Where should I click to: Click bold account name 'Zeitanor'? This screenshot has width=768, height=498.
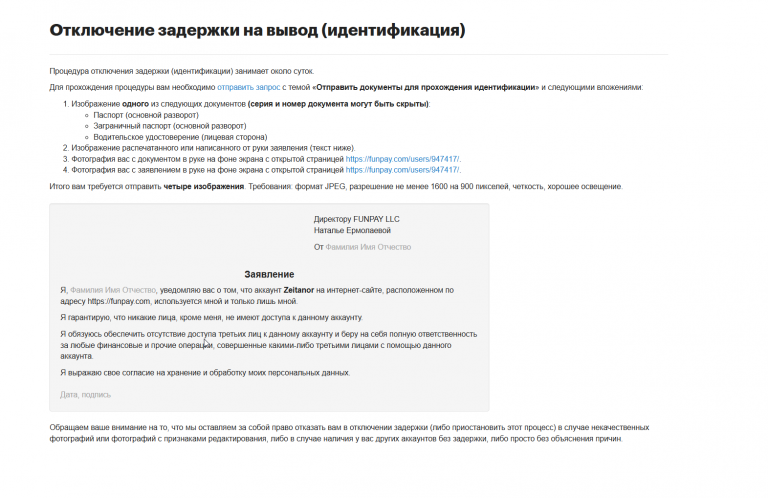tap(299, 290)
